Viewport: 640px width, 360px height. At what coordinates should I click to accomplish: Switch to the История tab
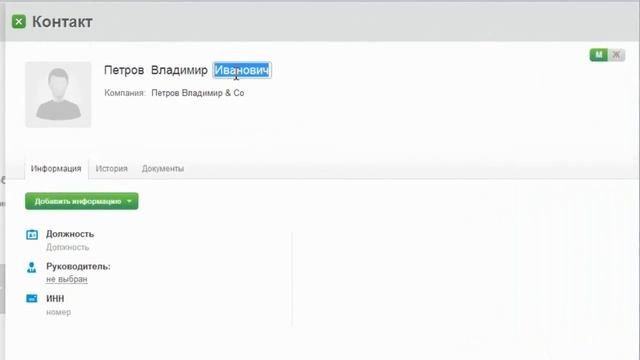pos(111,169)
